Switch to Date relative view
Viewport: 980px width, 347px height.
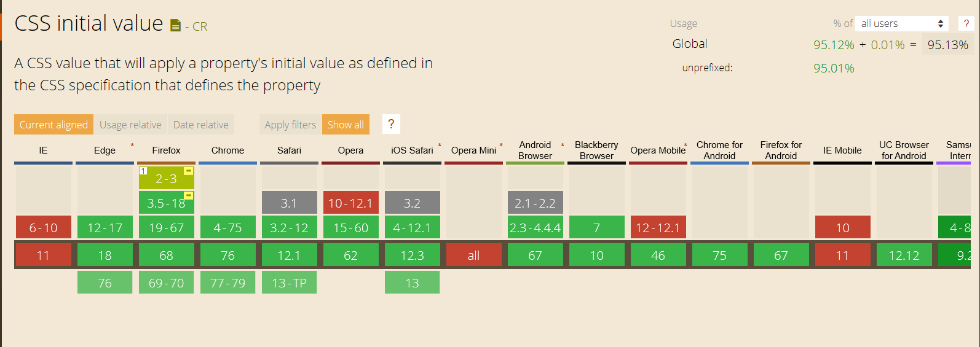pyautogui.click(x=201, y=125)
